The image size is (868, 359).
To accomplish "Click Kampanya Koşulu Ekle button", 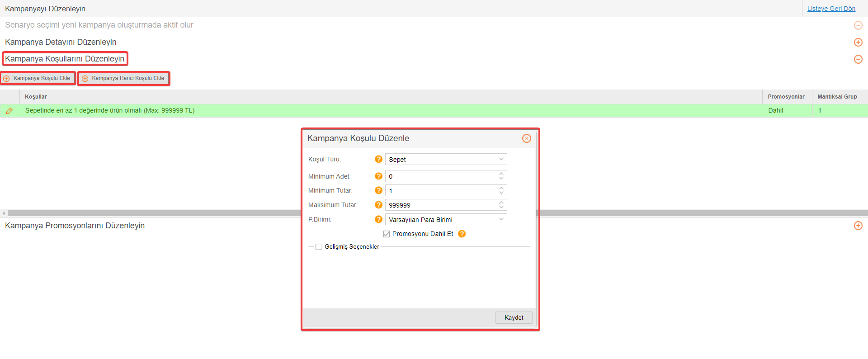I will coord(38,79).
